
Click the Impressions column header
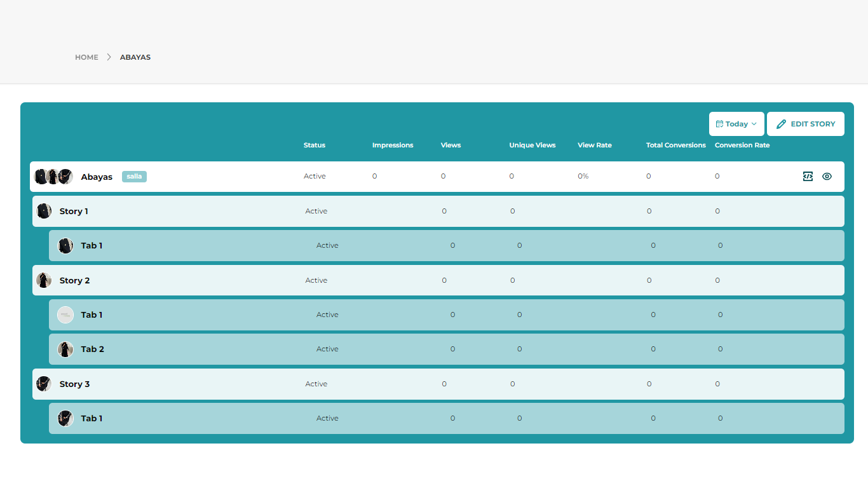393,146
